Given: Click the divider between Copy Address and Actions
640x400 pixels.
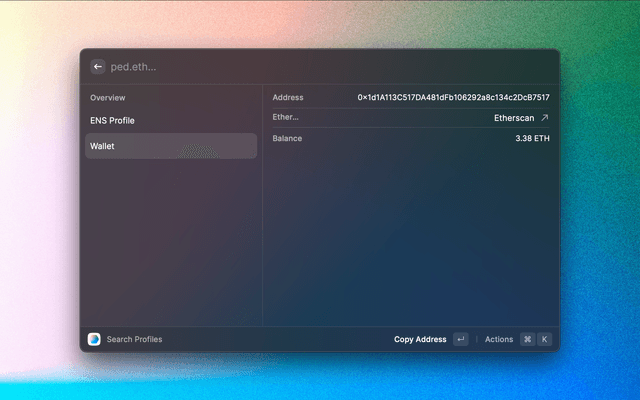Looking at the screenshot, I should click(477, 339).
